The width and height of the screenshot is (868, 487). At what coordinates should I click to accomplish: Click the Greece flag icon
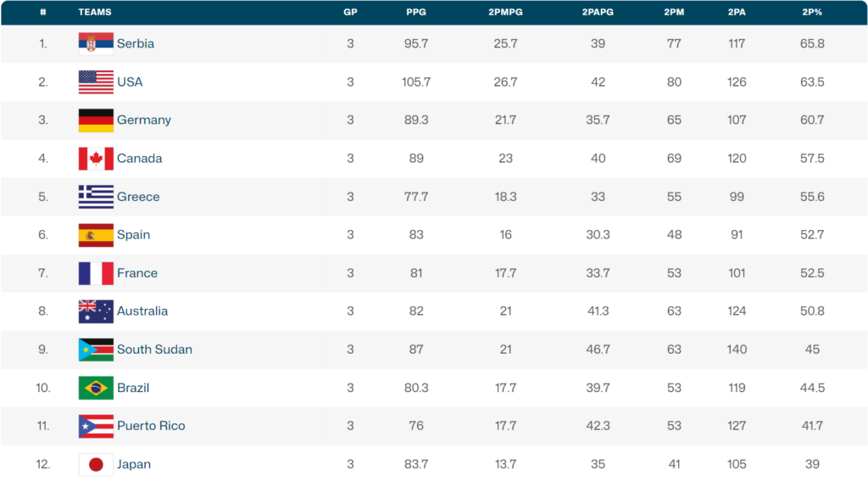[x=96, y=197]
